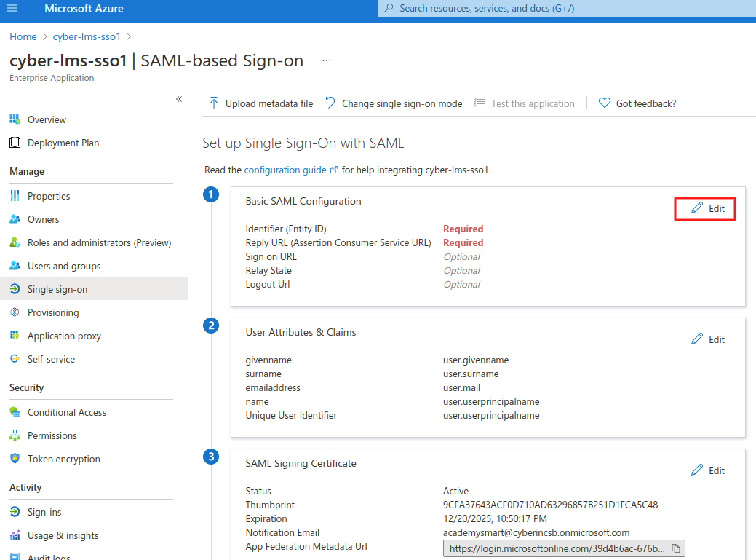Click the Usage & insights chart icon
Viewport: 756px width, 560px height.
click(15, 535)
